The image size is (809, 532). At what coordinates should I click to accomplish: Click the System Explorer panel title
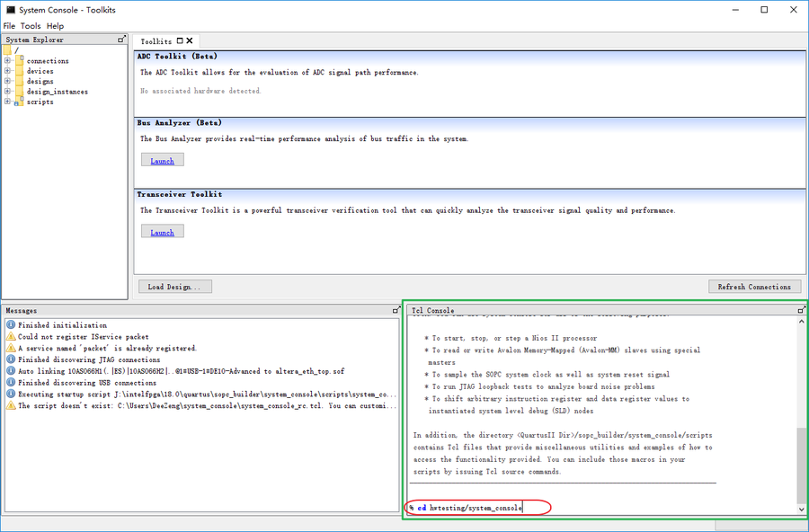[x=34, y=40]
